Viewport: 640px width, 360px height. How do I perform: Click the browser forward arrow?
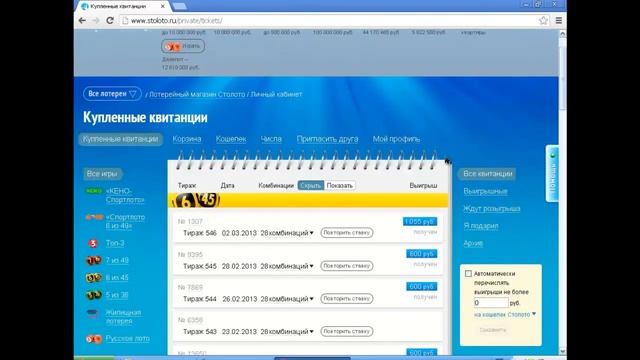tap(96, 20)
